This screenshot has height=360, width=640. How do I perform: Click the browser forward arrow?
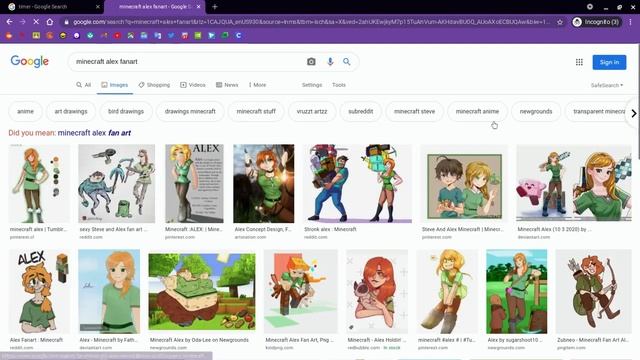point(22,22)
